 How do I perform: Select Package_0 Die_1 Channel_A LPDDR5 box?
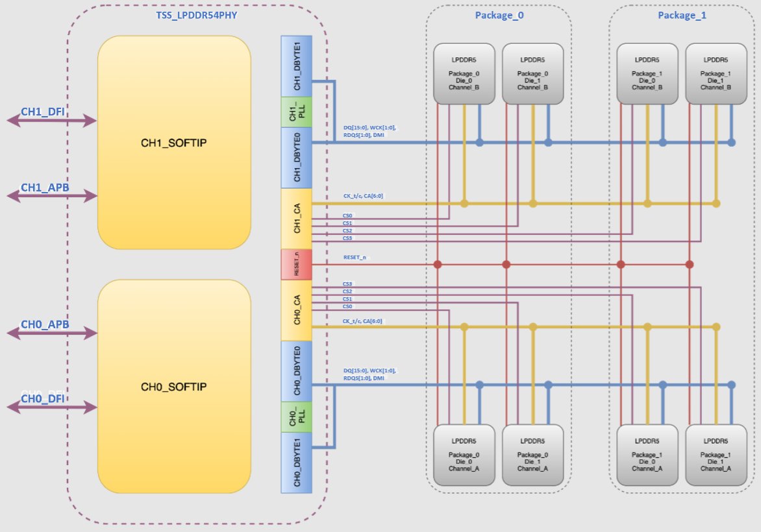pos(532,455)
